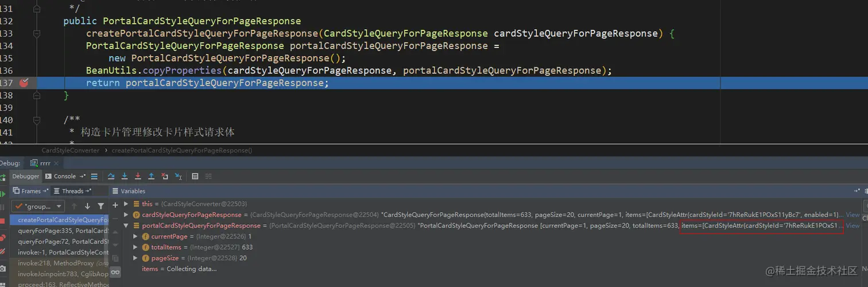868x287 pixels.
Task: Toggle show watches glasses icon
Action: (x=115, y=272)
